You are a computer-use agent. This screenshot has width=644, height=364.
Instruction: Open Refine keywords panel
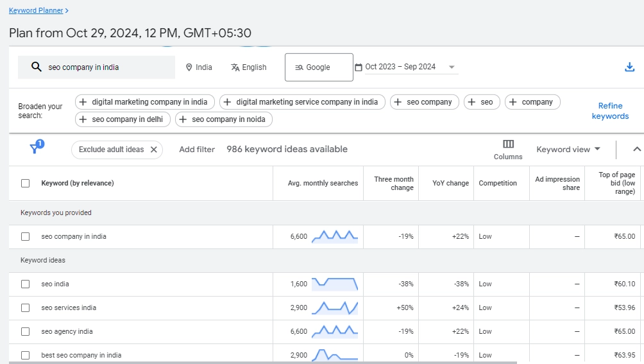point(610,111)
